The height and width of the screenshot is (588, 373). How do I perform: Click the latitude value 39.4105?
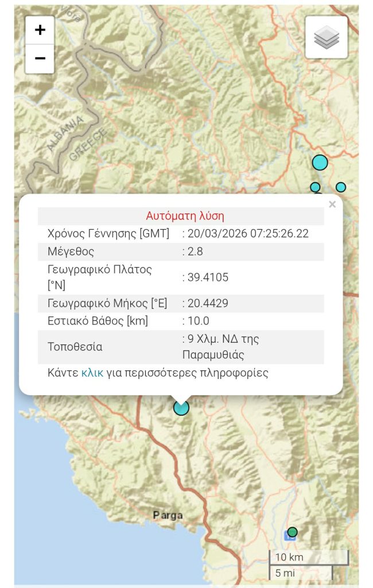(208, 277)
